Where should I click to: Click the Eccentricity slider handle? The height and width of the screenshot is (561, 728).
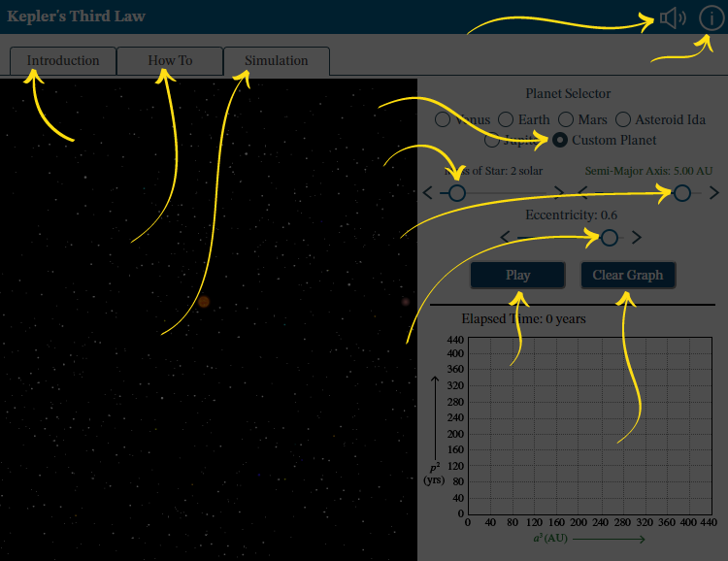pyautogui.click(x=609, y=237)
